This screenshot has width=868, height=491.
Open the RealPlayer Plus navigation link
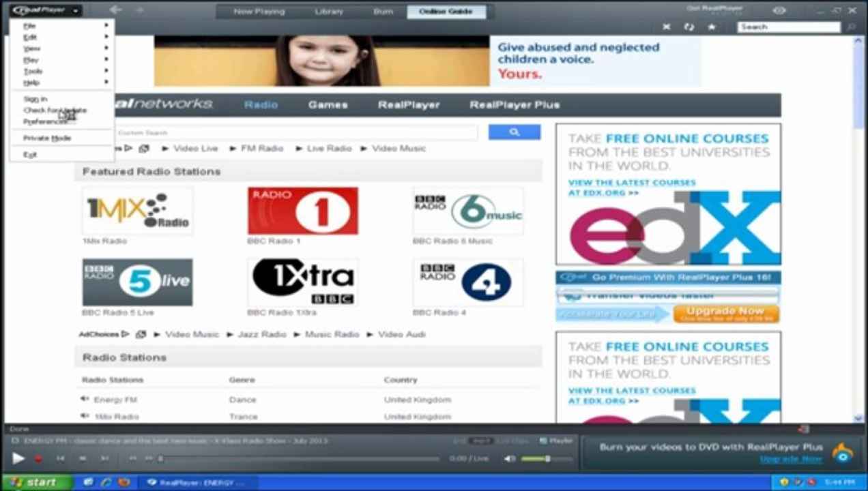point(515,105)
